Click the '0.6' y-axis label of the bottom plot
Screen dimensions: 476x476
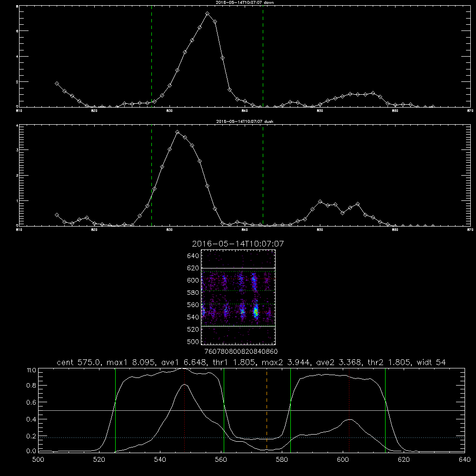pyautogui.click(x=31, y=402)
